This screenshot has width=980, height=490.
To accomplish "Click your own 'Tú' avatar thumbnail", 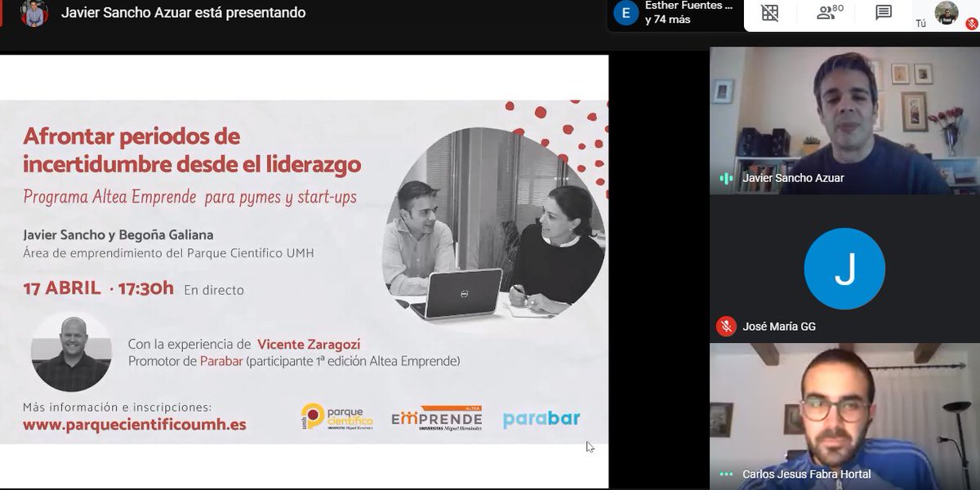I will [947, 12].
